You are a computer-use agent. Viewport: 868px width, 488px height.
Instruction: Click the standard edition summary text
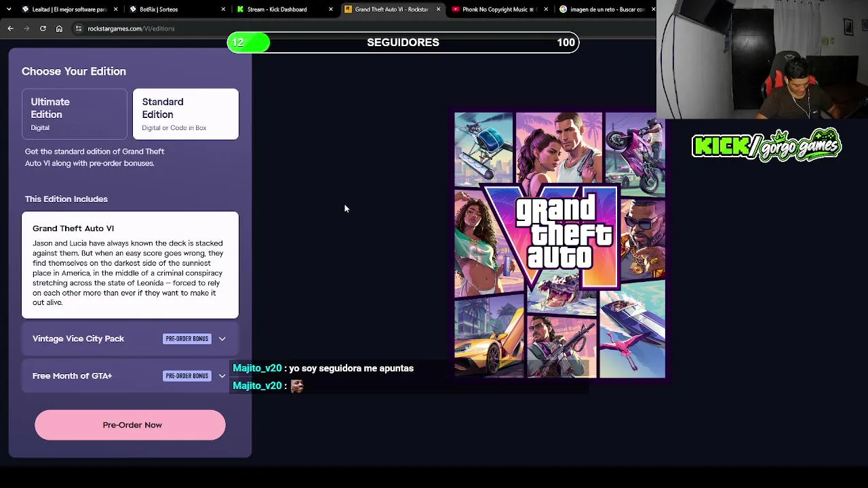[94, 157]
